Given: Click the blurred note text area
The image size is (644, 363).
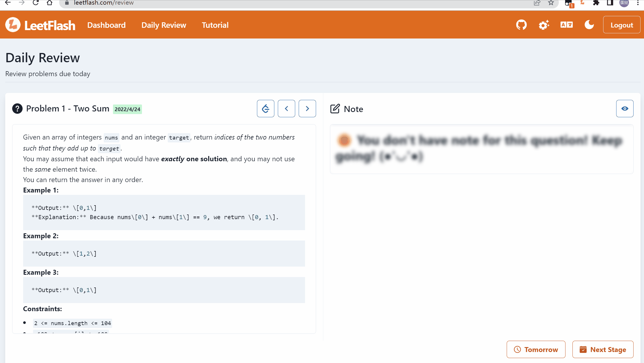Looking at the screenshot, I should click(481, 149).
